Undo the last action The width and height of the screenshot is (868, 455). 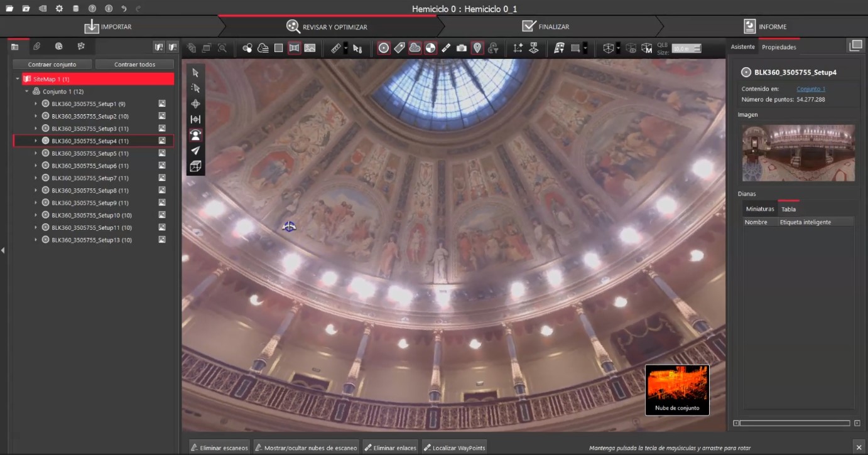click(x=124, y=8)
